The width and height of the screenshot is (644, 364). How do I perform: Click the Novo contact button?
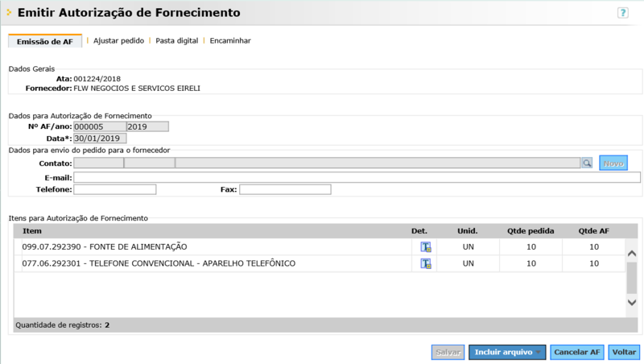613,163
